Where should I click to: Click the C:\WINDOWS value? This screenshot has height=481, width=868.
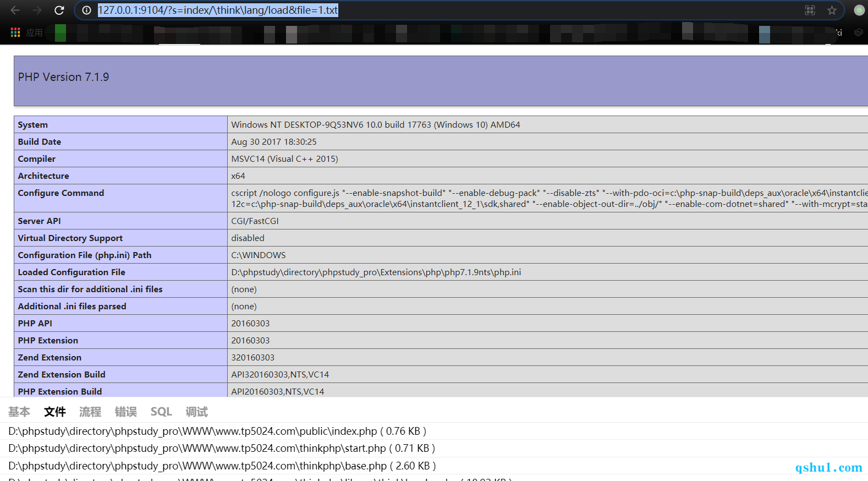pyautogui.click(x=259, y=255)
